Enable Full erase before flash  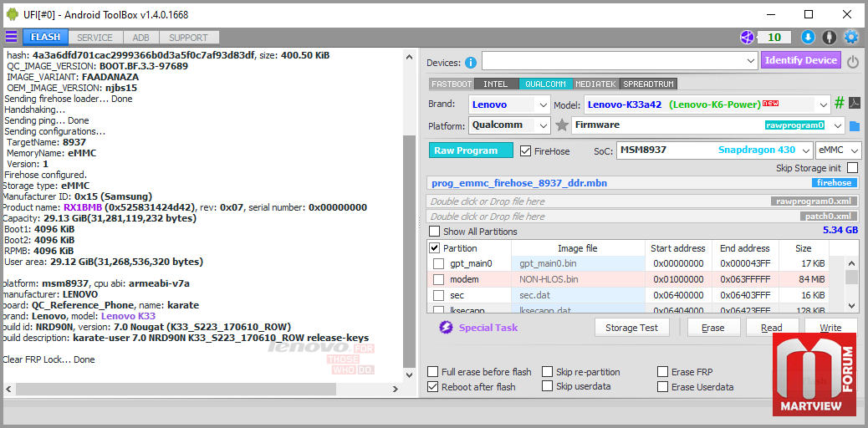tap(433, 372)
